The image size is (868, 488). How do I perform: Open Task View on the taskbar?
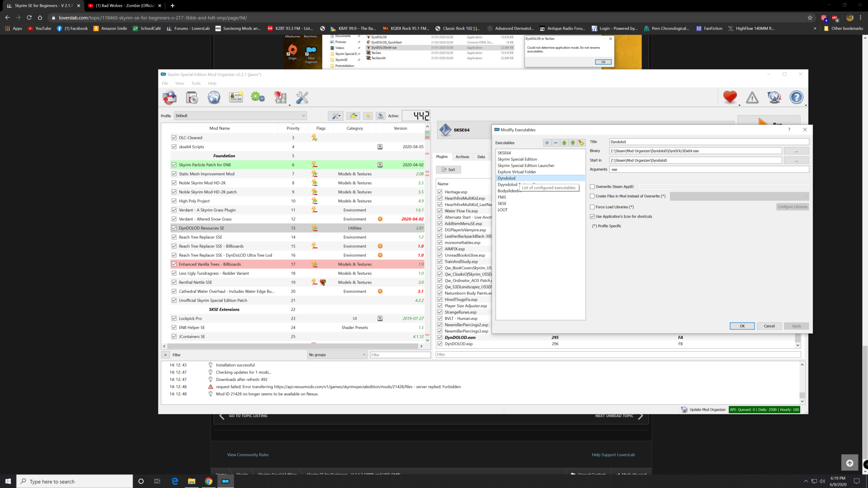pyautogui.click(x=157, y=481)
